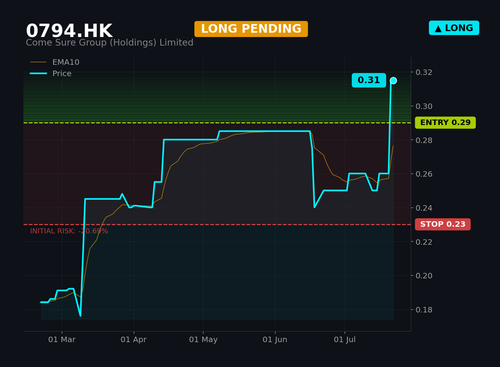This screenshot has height=367, width=500.
Task: Click the cyan Price legend line swatch
Action: pos(38,73)
